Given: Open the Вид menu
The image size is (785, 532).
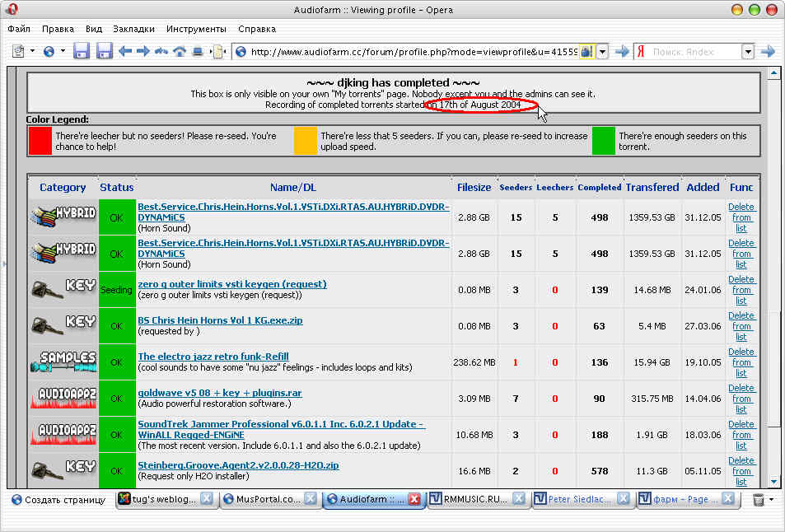Looking at the screenshot, I should [x=94, y=29].
